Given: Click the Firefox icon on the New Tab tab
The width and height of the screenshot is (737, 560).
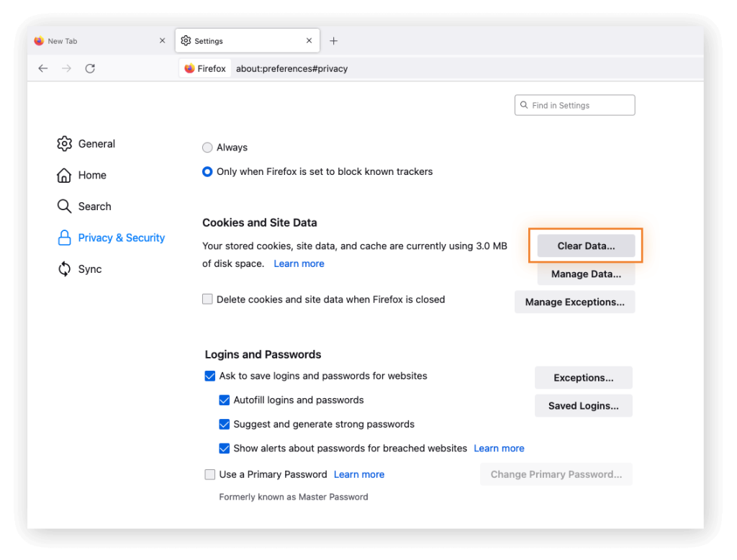Looking at the screenshot, I should (39, 41).
